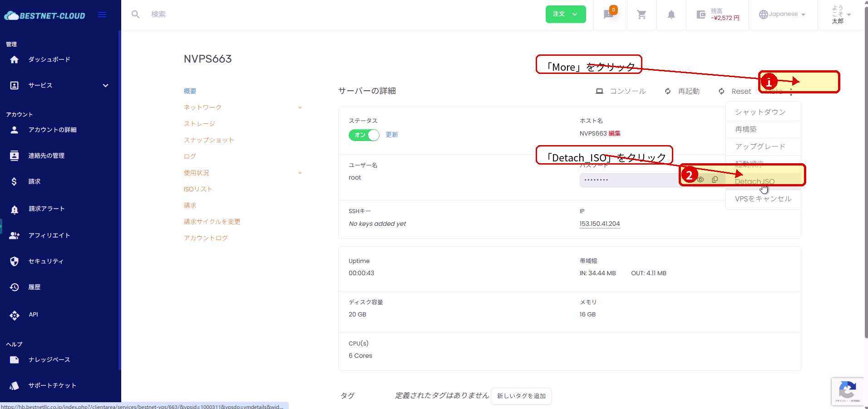Screen dimensions: 868x409
Task: Copy the password using copy icon
Action: (x=715, y=180)
